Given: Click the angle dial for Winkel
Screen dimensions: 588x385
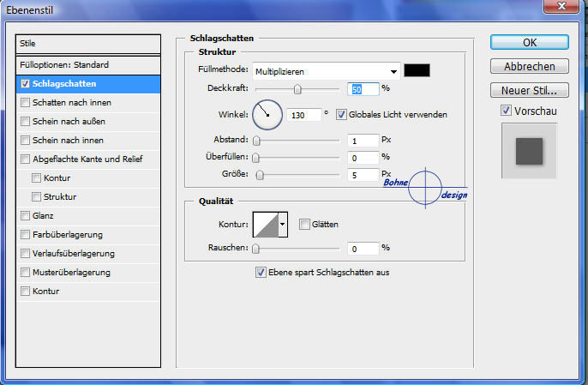Looking at the screenshot, I should click(x=267, y=113).
